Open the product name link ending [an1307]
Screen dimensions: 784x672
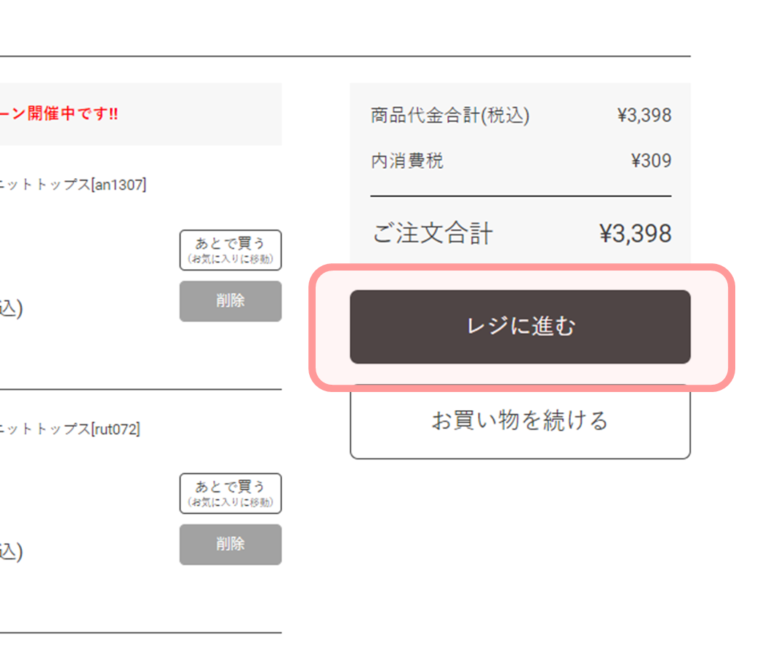73,185
